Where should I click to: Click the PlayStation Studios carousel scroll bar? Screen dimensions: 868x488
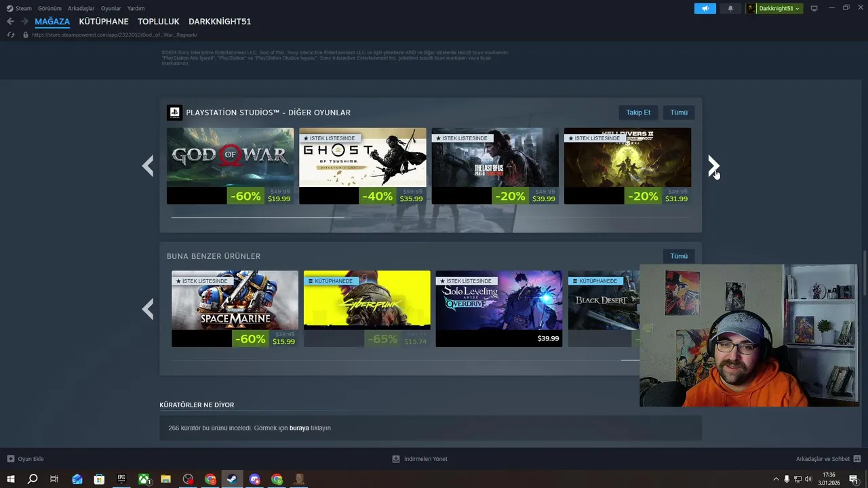[258, 218]
